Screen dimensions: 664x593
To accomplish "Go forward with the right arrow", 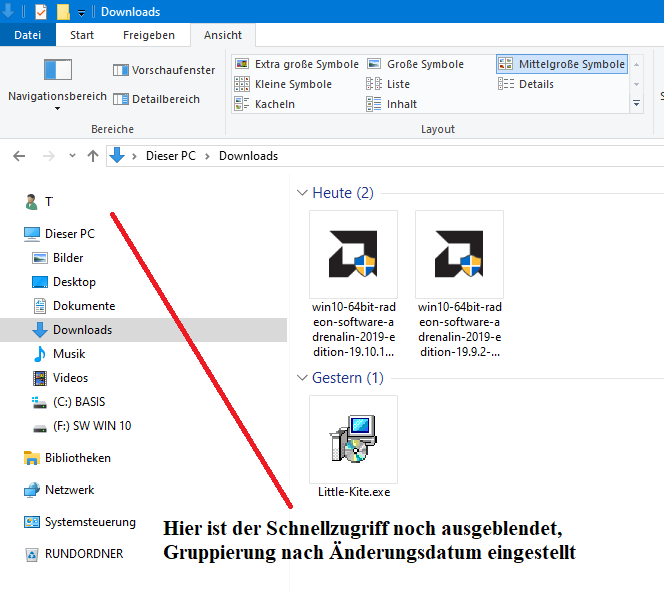I will point(49,156).
